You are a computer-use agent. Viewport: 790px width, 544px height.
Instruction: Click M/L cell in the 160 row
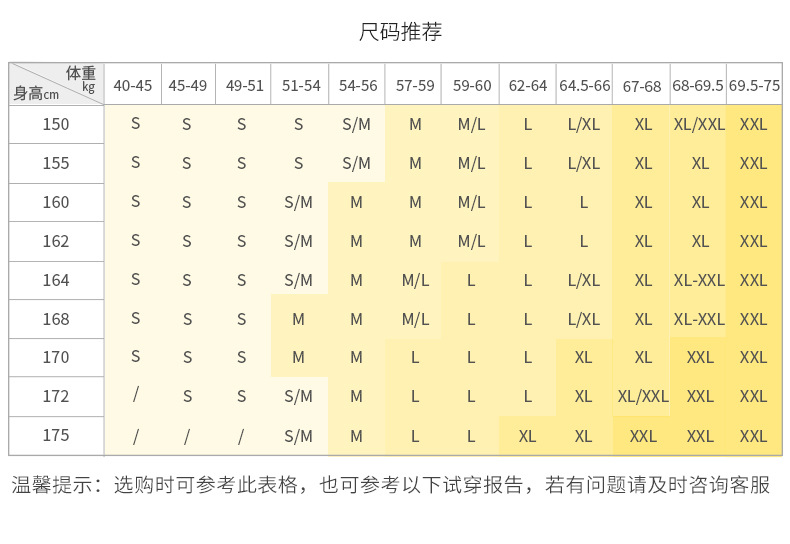(x=472, y=202)
